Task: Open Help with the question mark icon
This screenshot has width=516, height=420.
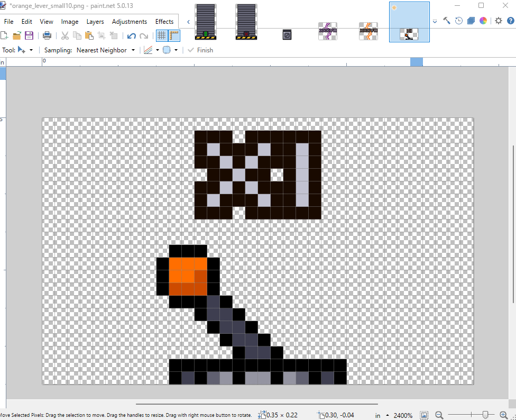Action: point(510,21)
